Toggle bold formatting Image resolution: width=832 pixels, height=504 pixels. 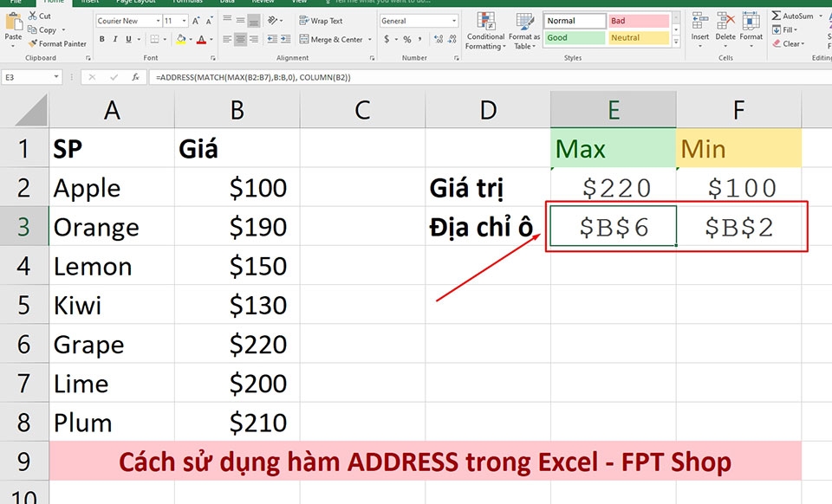click(102, 39)
